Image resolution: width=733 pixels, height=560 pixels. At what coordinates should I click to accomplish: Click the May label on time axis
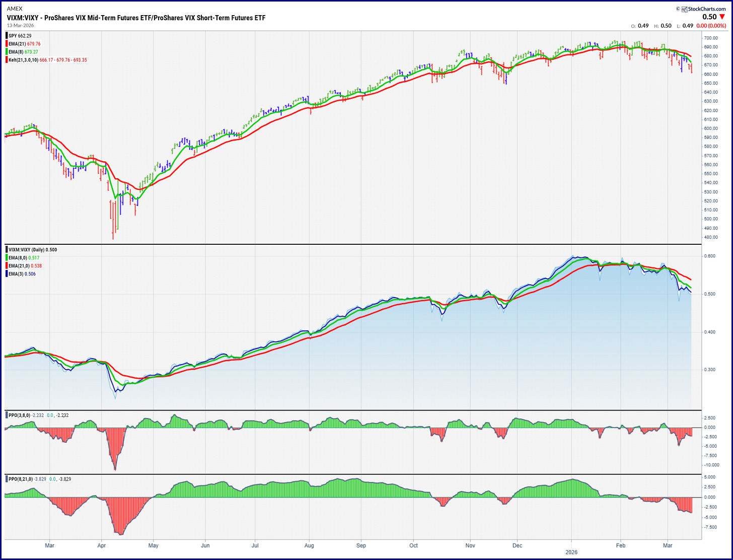pyautogui.click(x=154, y=545)
